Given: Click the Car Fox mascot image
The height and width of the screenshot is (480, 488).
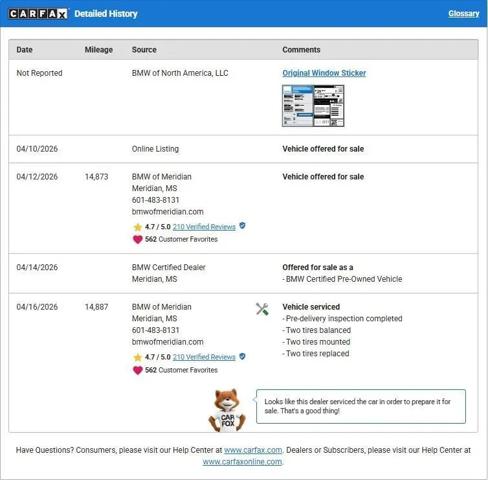Looking at the screenshot, I should (x=227, y=410).
